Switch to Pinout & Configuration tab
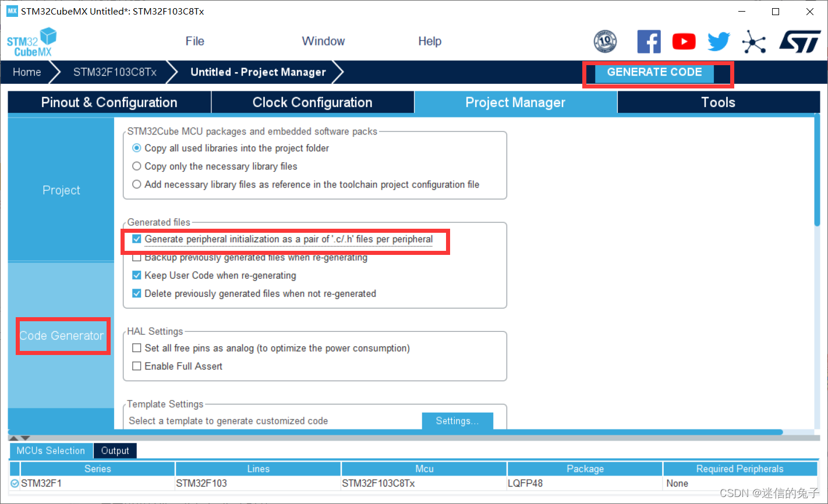The height and width of the screenshot is (504, 828). (x=109, y=102)
